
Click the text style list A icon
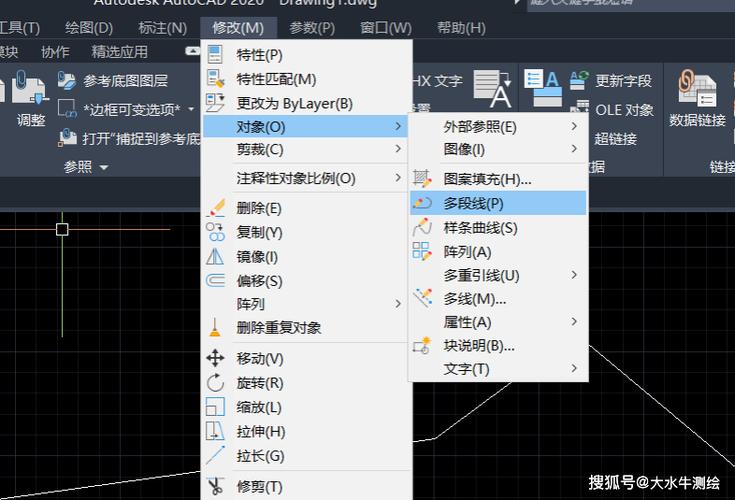coord(542,88)
